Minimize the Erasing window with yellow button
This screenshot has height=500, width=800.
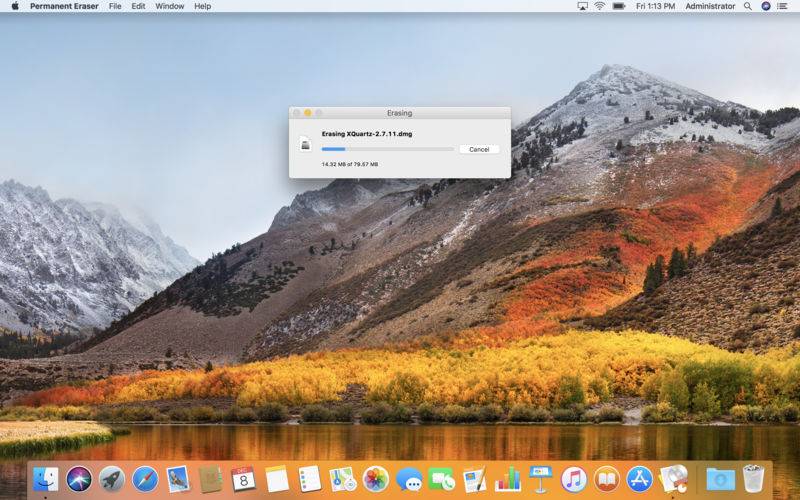308,113
